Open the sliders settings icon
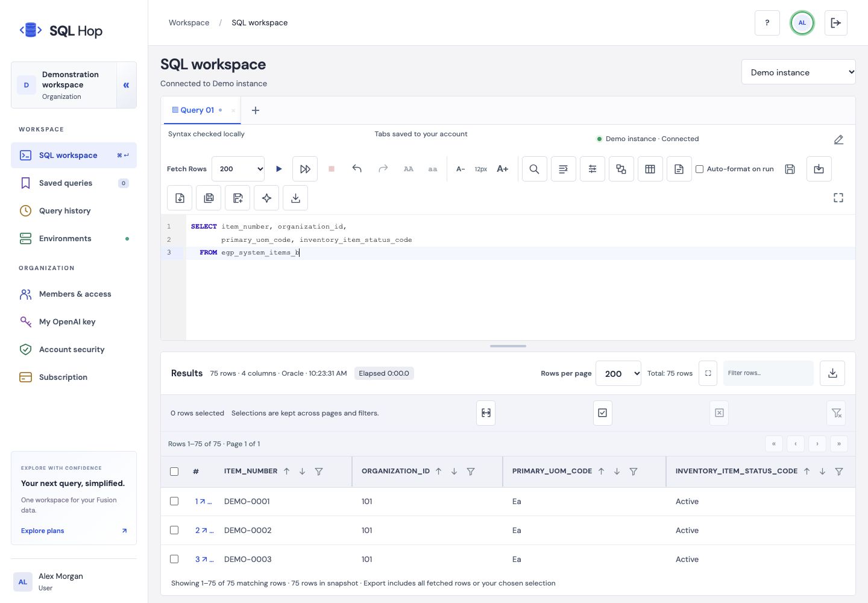 coord(592,169)
